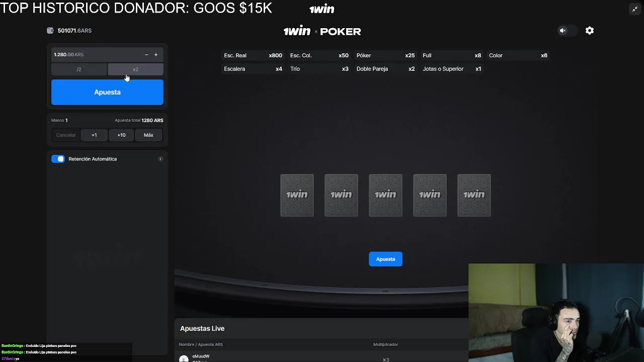
Task: Decrease the bet with minus button
Action: pos(146,55)
